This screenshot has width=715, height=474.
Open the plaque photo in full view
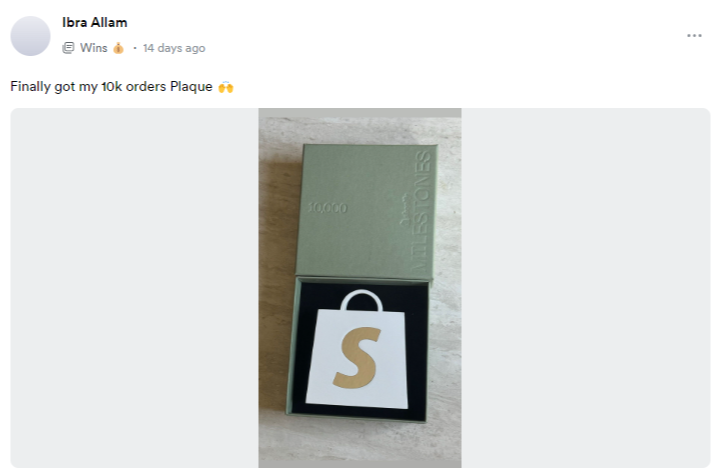[x=360, y=288]
